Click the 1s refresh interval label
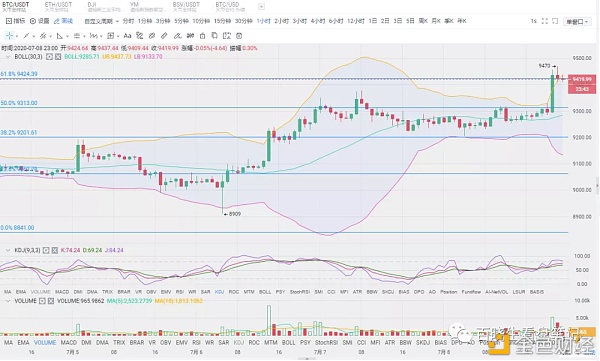 [x=533, y=21]
